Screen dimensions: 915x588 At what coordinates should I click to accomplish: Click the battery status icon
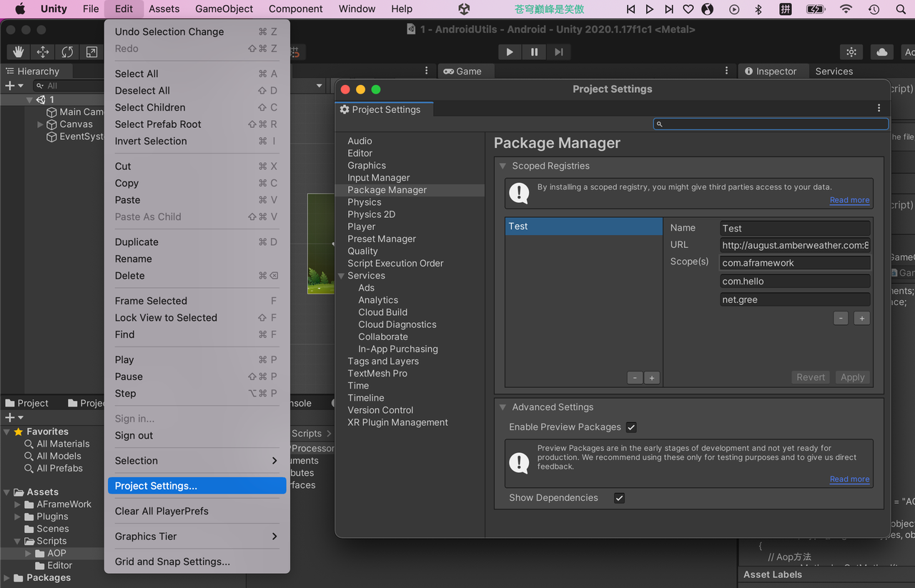[816, 9]
